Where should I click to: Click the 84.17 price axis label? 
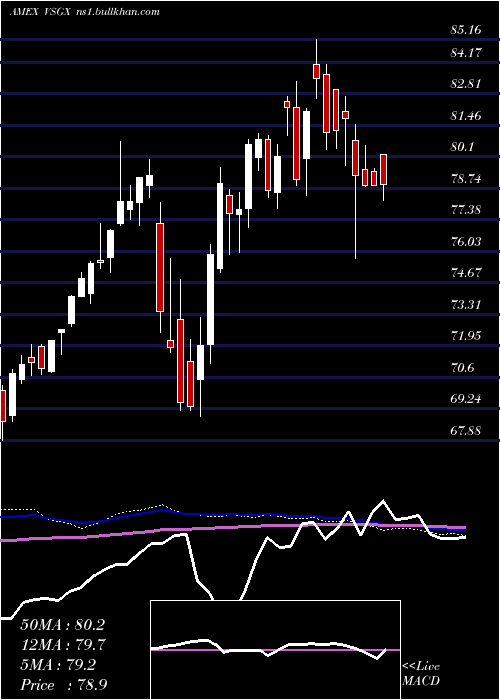tap(466, 53)
